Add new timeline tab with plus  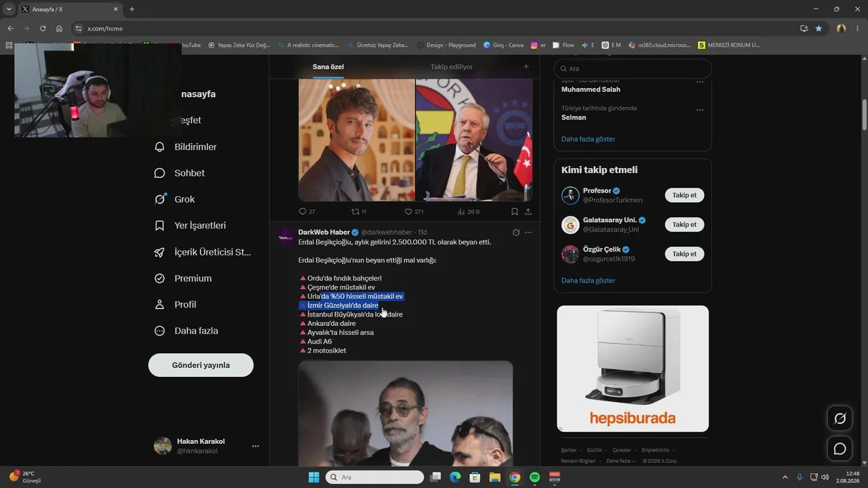click(x=526, y=66)
